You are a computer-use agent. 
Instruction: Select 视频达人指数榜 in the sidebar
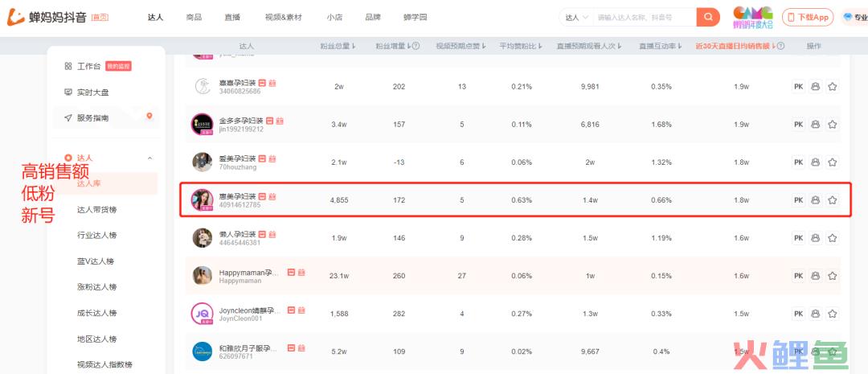click(x=104, y=364)
